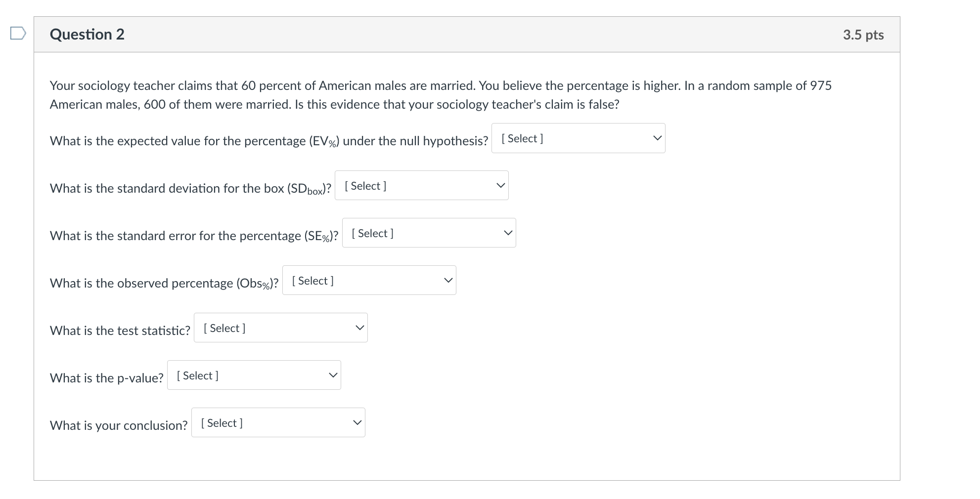The image size is (980, 499).
Task: Click the 3.5 pts score label
Action: pos(863,35)
